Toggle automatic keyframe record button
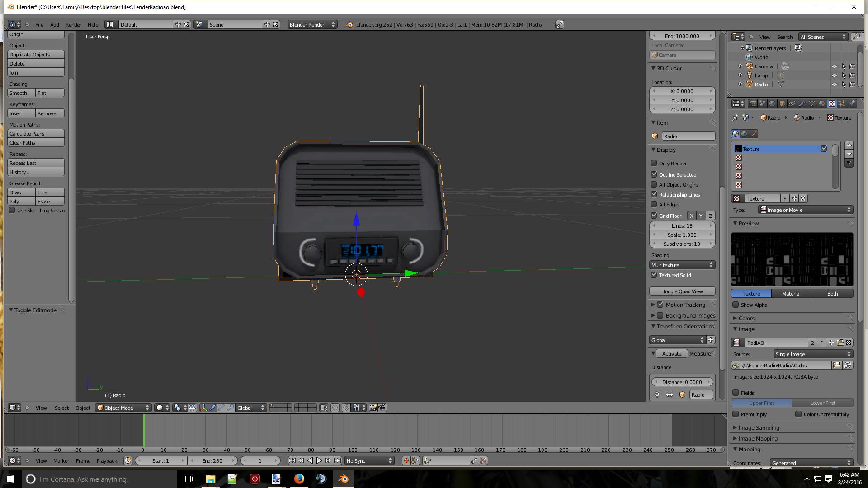Image resolution: width=868 pixels, height=488 pixels. 406,460
